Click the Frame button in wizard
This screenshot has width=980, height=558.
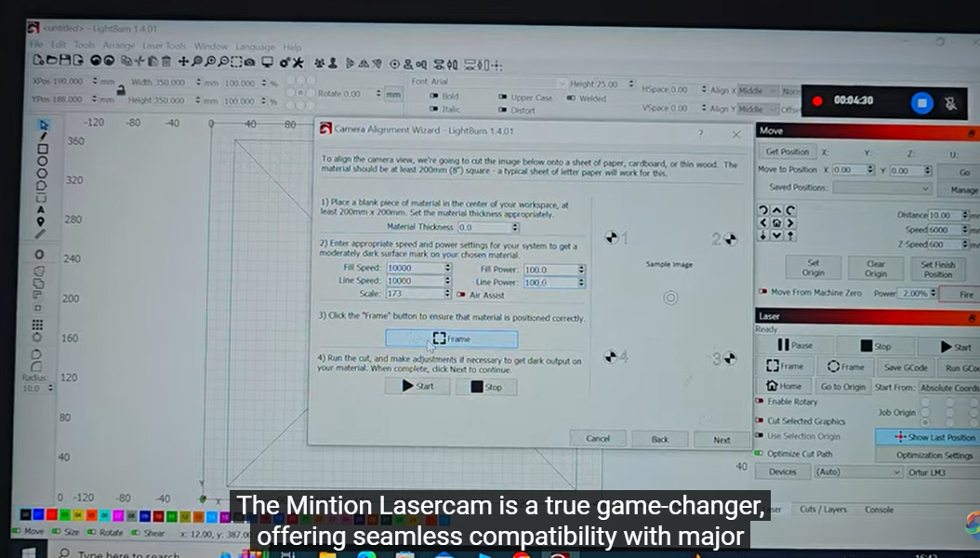[452, 339]
